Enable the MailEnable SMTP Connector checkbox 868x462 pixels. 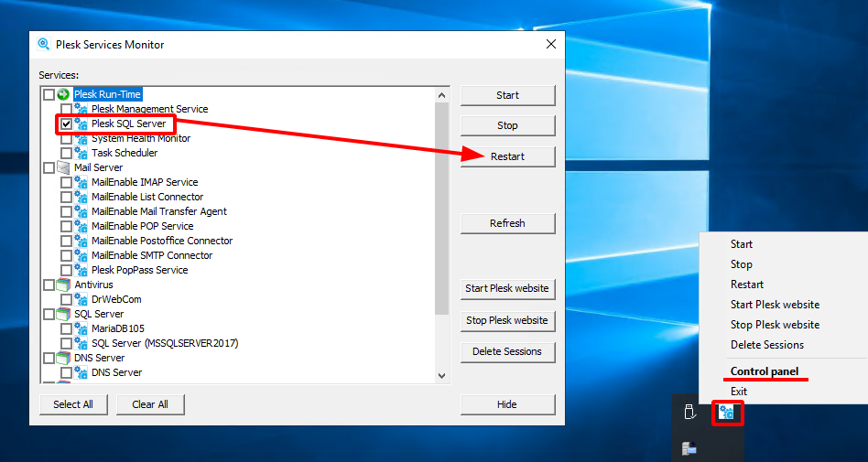pyautogui.click(x=66, y=255)
